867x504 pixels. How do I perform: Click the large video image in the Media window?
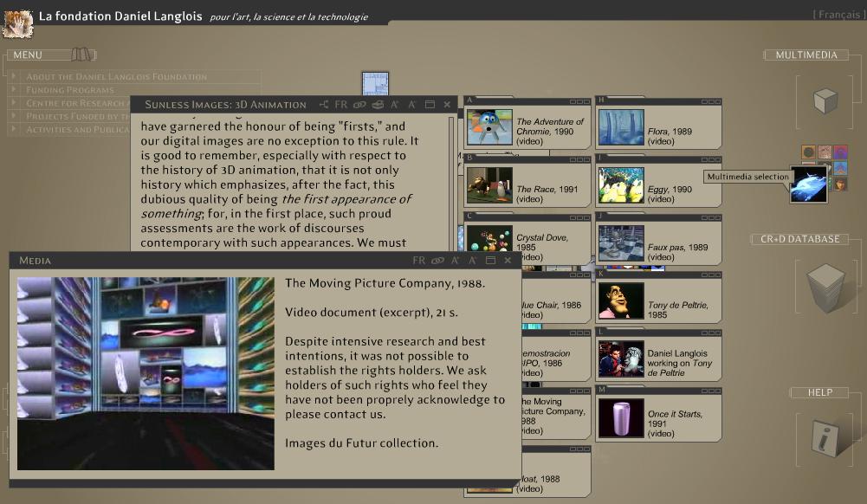[x=146, y=373]
